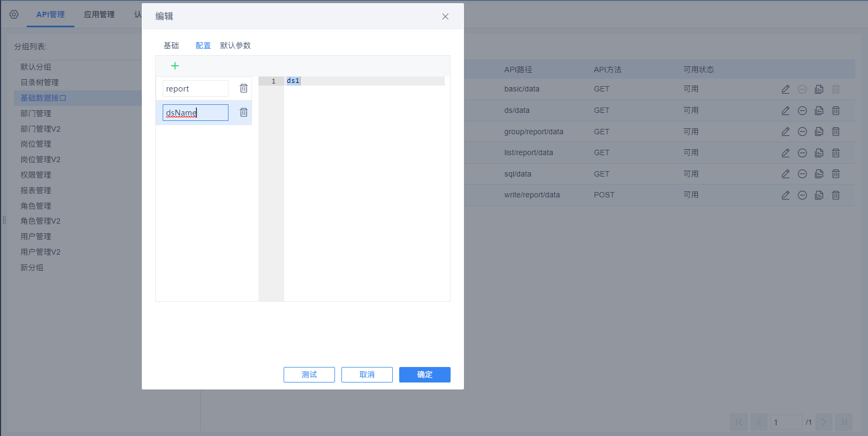Confirm with the 确定 button

(425, 374)
